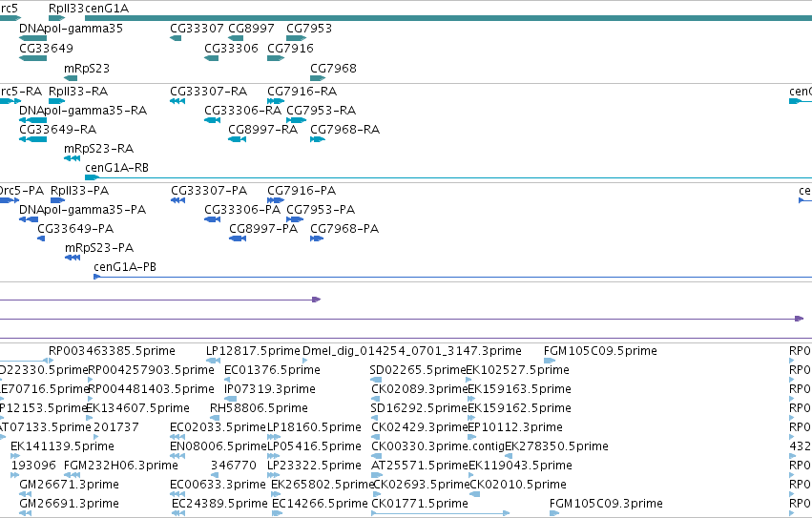Click the EK134607.5prime EST
The width and height of the screenshot is (812, 518).
click(x=89, y=418)
